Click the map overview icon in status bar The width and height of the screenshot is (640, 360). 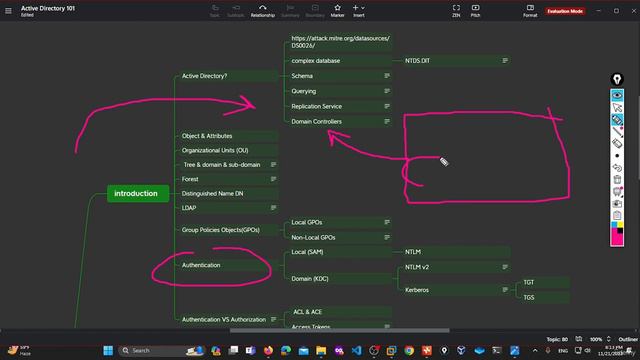[x=579, y=339]
